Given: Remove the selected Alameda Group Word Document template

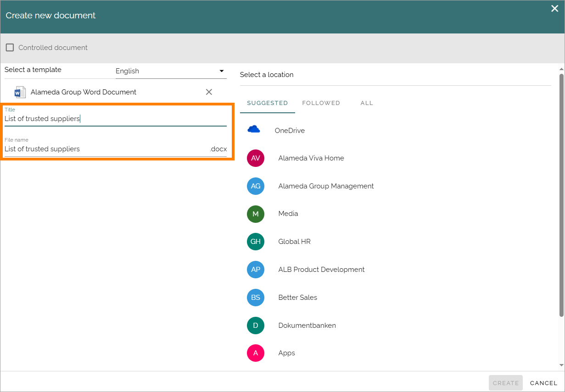Looking at the screenshot, I should coord(209,92).
